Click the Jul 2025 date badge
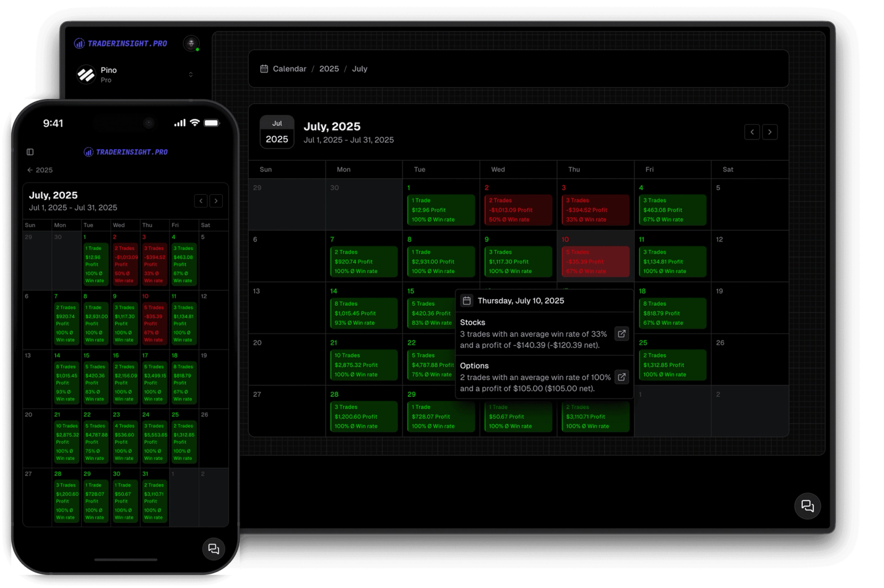The width and height of the screenshot is (884, 588). [277, 132]
